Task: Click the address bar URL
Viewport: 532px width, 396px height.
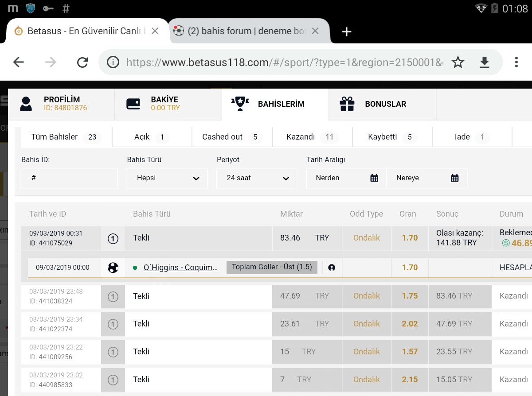Action: pyautogui.click(x=285, y=62)
